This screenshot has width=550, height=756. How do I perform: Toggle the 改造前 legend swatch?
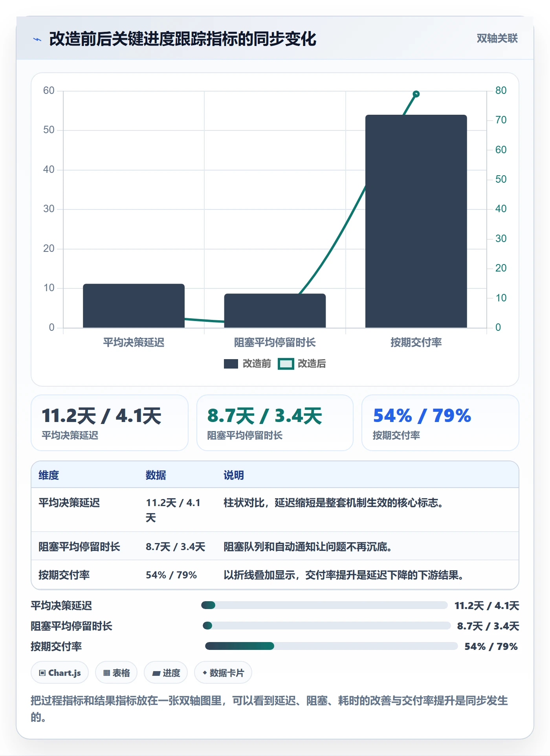[x=231, y=364]
